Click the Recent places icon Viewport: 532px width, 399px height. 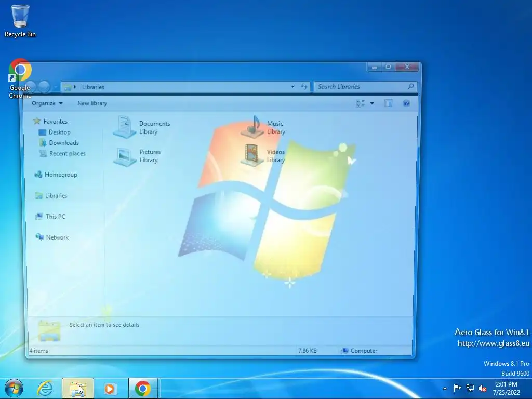click(x=43, y=153)
